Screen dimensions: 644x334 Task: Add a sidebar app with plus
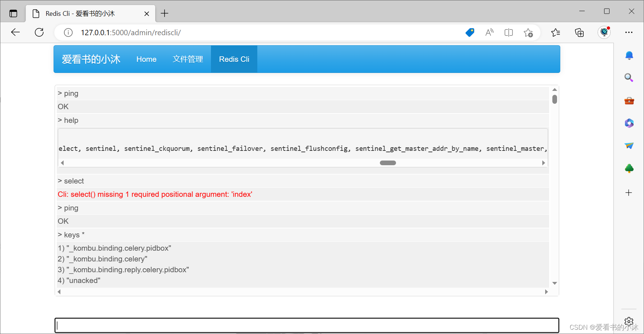pyautogui.click(x=629, y=193)
